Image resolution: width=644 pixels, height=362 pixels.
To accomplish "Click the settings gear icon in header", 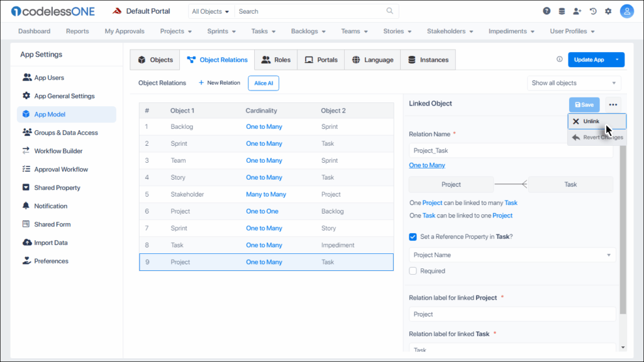I will (x=608, y=11).
